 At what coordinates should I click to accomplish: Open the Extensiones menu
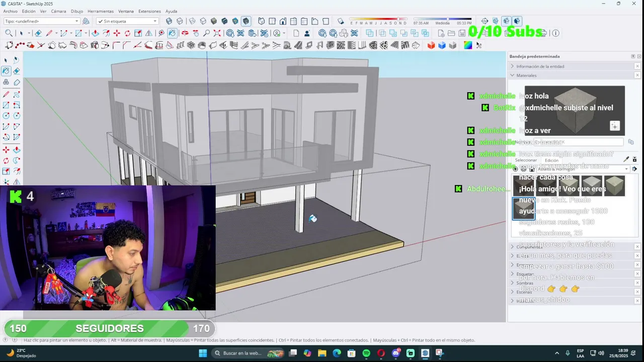tap(149, 11)
